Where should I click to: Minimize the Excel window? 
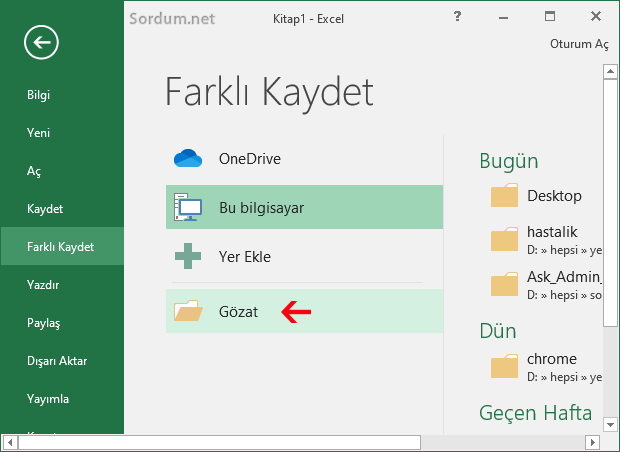click(503, 17)
